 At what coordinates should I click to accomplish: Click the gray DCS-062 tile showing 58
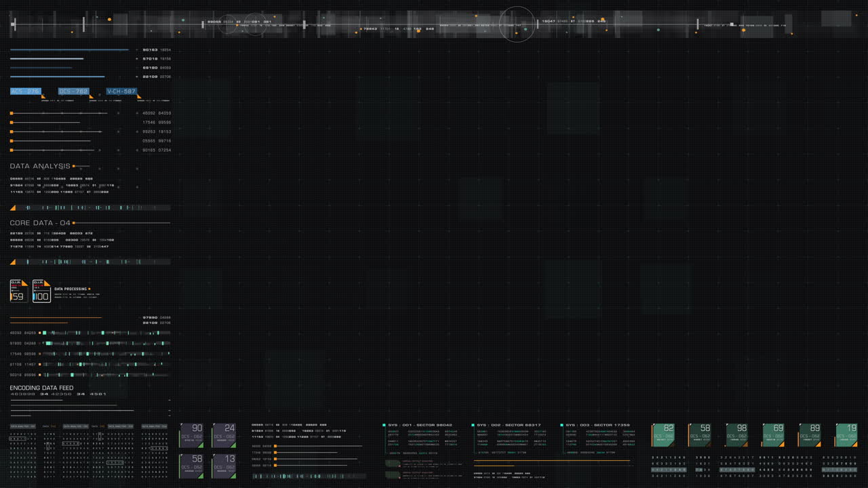191,466
